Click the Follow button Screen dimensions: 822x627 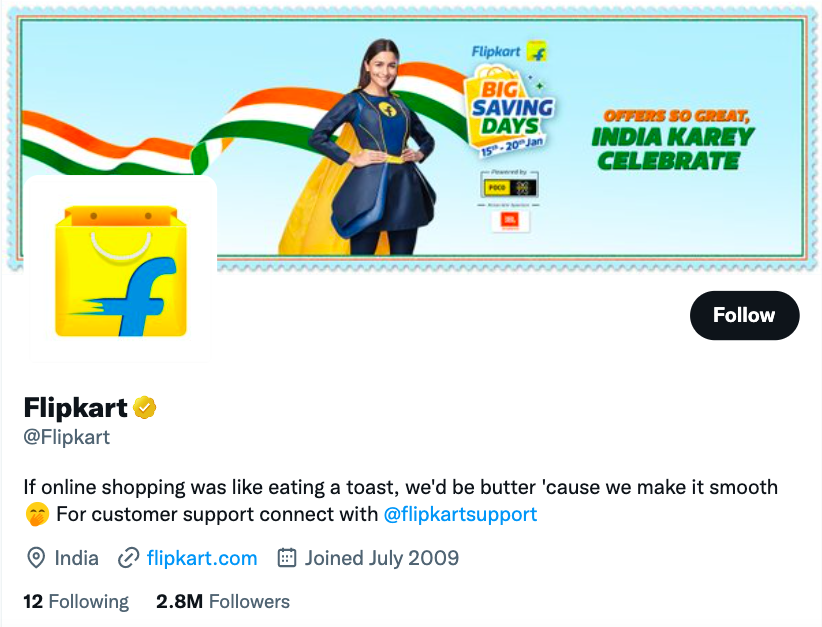[744, 315]
